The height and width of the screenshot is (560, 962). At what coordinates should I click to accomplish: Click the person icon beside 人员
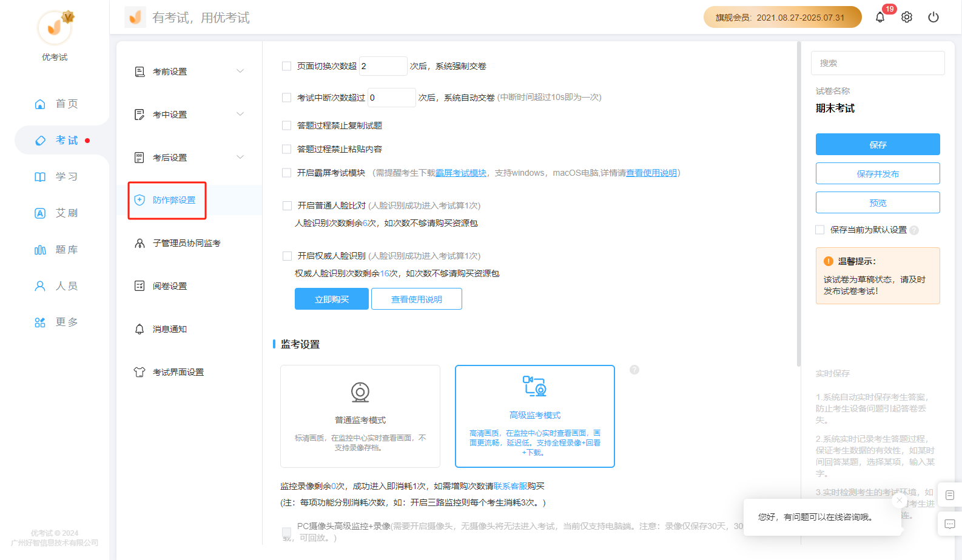coord(40,286)
